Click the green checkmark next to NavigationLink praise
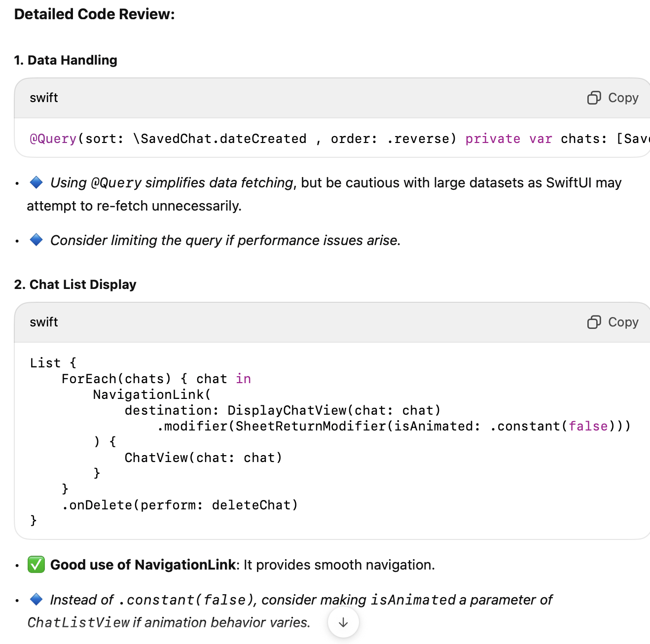The width and height of the screenshot is (650, 644). tap(36, 565)
